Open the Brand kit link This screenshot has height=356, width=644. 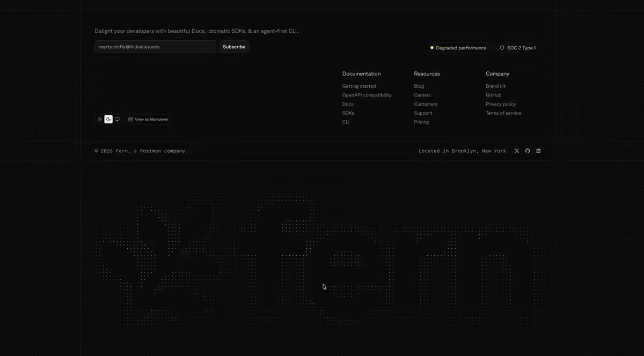pyautogui.click(x=496, y=86)
